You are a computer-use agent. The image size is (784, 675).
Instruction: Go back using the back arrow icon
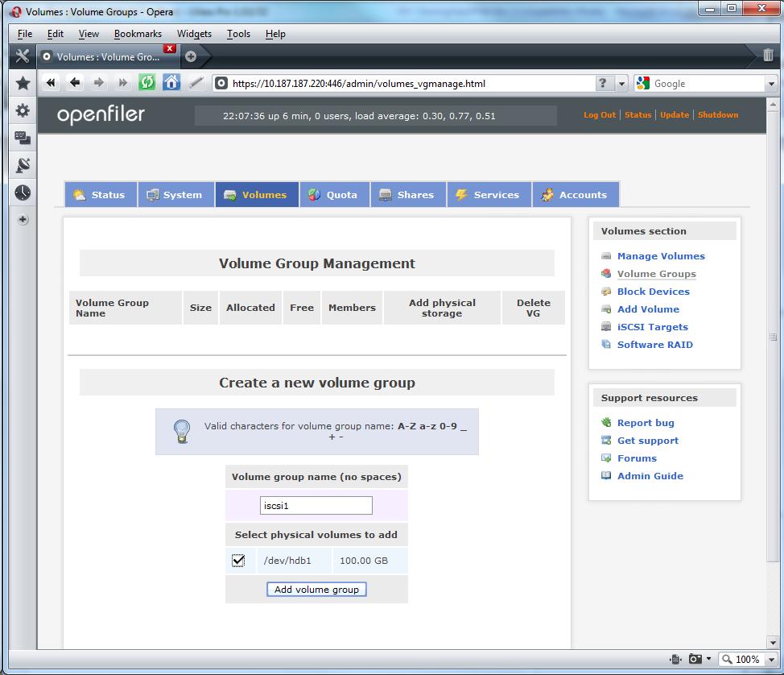coord(75,83)
